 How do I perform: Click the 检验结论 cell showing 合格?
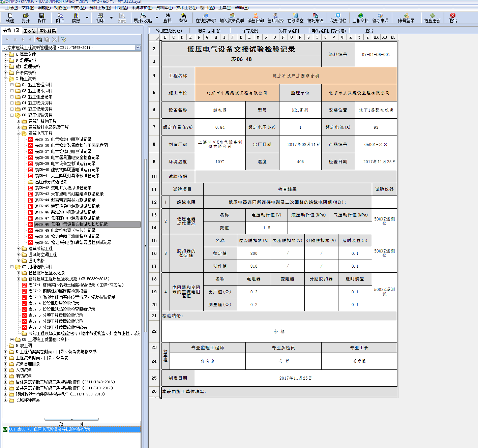[x=279, y=332]
